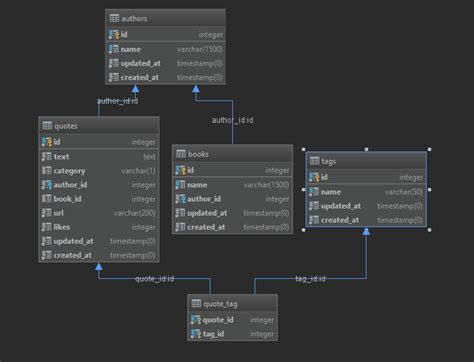Viewport: 474px width, 362px height.
Task: Click author_id:id label above books table
Action: click(x=232, y=120)
